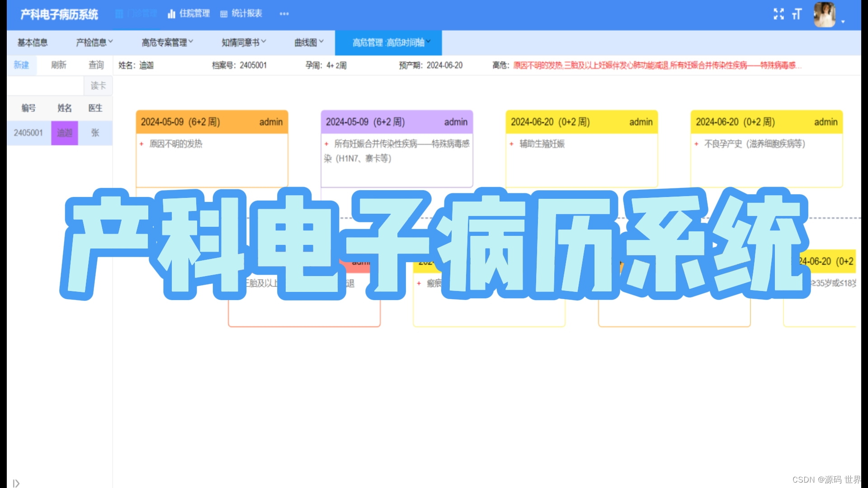Click the 门诊管理 grid icon
Viewport: 868px width, 488px height.
(119, 14)
